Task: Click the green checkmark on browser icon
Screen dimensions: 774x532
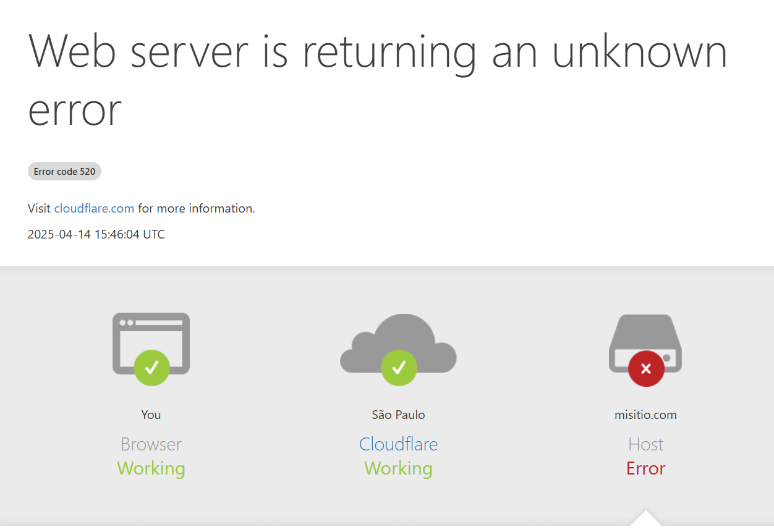Action: [x=151, y=368]
